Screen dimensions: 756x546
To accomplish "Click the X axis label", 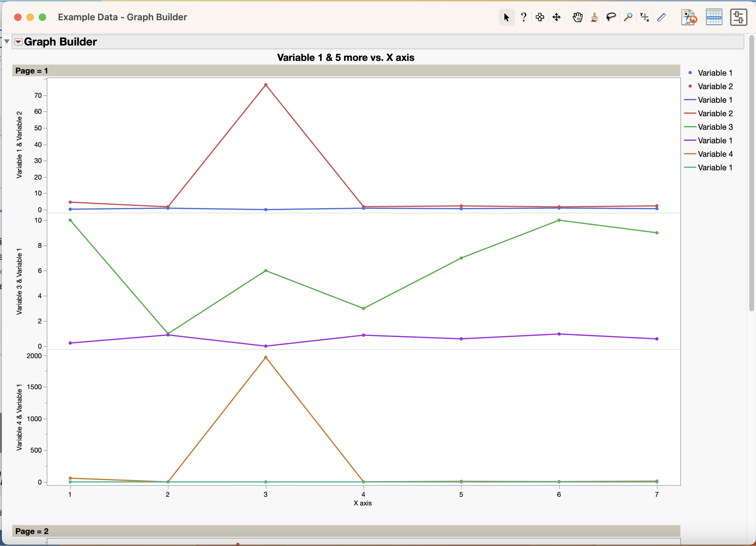I will pos(362,503).
